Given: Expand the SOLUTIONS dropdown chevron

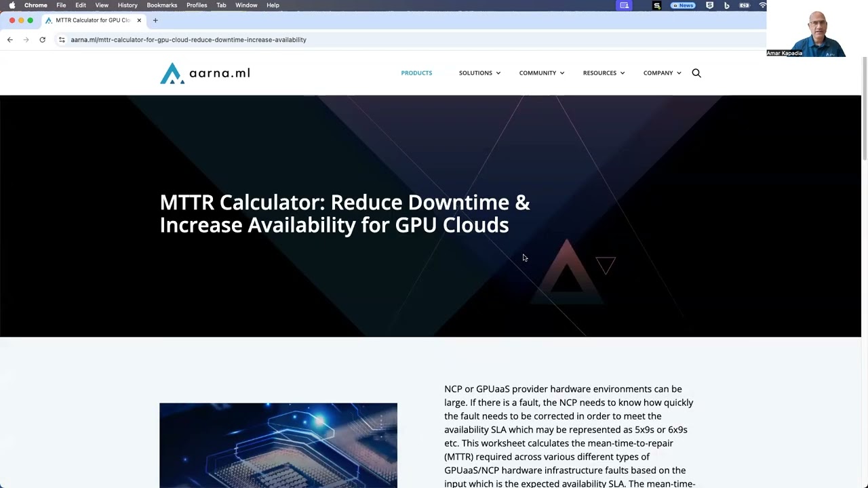Looking at the screenshot, I should point(498,73).
